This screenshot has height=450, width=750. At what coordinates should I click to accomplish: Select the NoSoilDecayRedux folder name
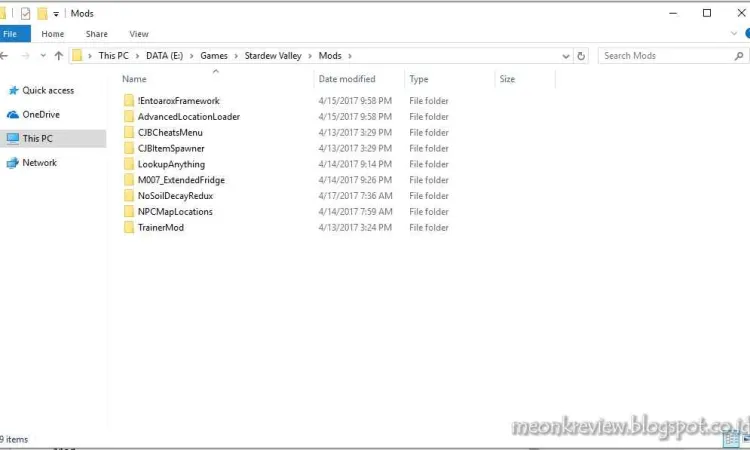click(x=176, y=196)
